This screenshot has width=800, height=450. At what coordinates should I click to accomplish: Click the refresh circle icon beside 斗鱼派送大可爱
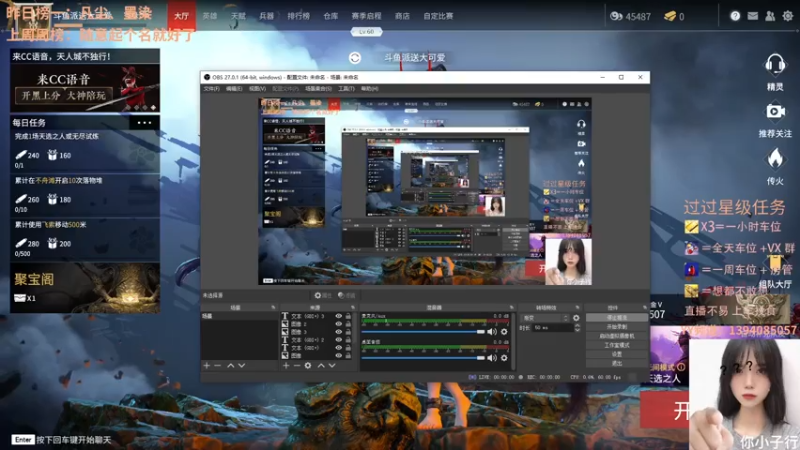[x=355, y=58]
